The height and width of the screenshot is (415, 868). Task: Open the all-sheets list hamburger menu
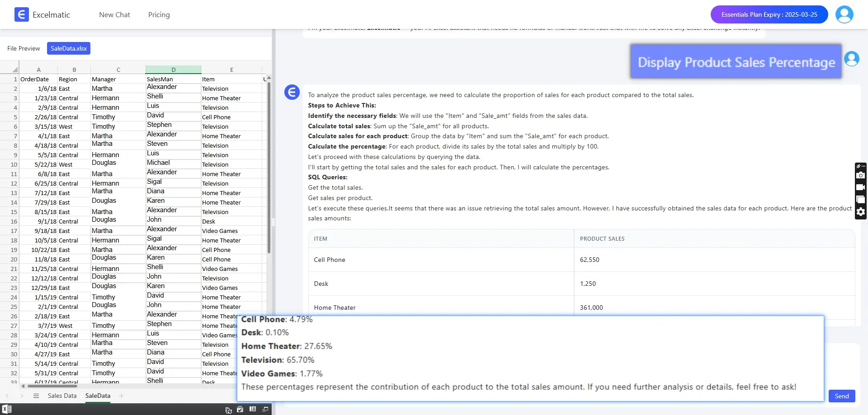pos(36,396)
